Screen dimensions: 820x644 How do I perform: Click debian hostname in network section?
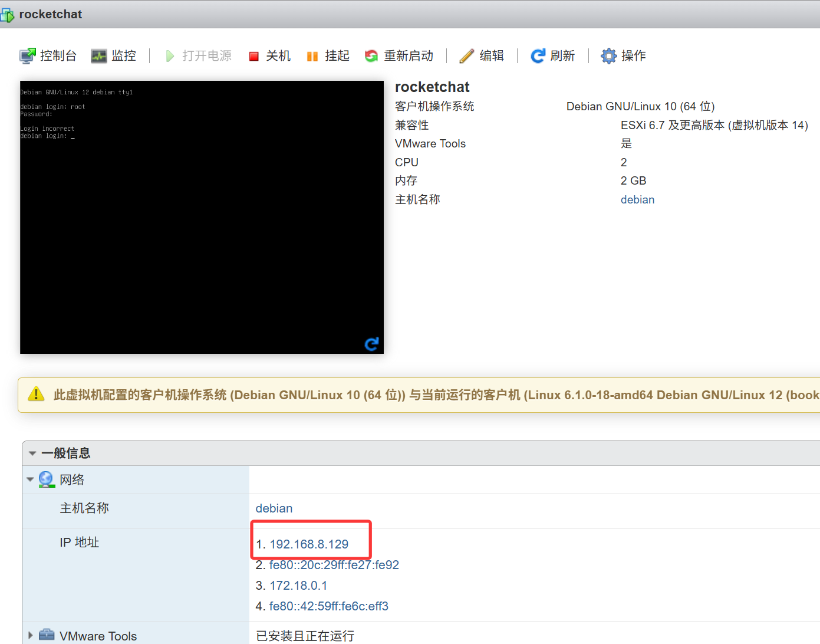click(274, 508)
